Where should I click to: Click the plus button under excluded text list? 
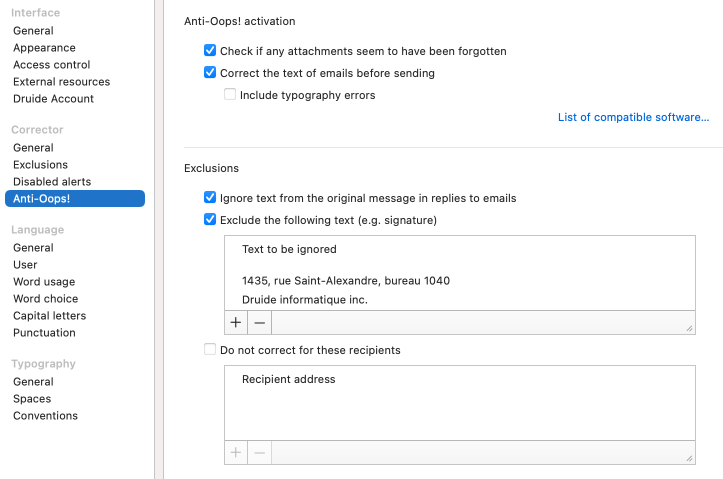(x=236, y=323)
